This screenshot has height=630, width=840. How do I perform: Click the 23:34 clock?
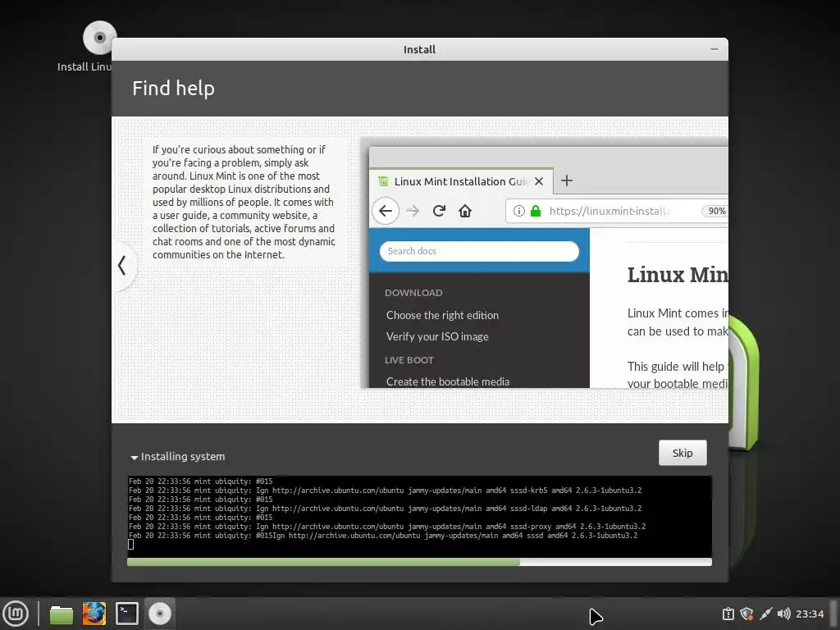pos(810,614)
